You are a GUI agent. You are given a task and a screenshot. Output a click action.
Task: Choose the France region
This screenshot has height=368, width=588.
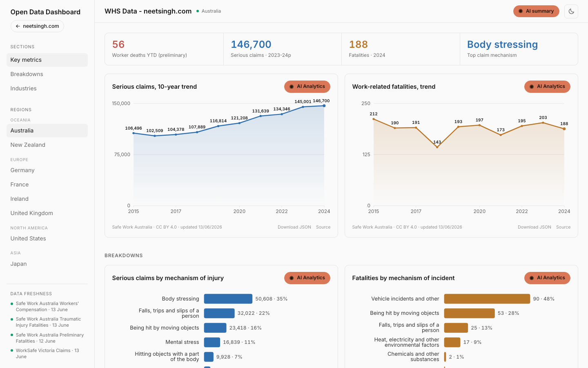[47, 184]
